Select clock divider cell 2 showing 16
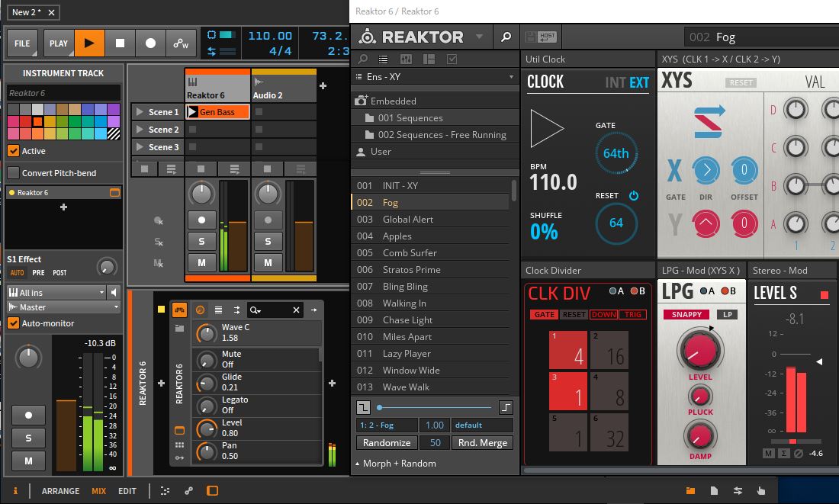 (x=609, y=350)
